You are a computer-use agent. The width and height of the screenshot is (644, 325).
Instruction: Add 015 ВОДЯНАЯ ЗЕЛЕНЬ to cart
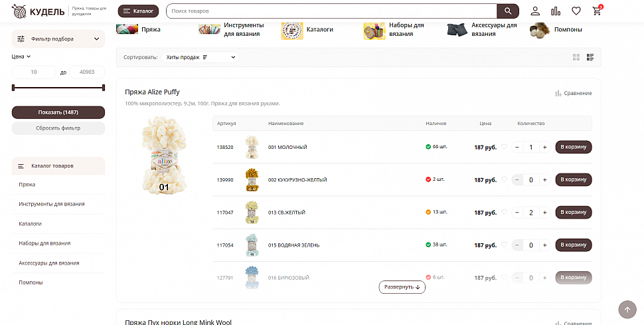(574, 245)
